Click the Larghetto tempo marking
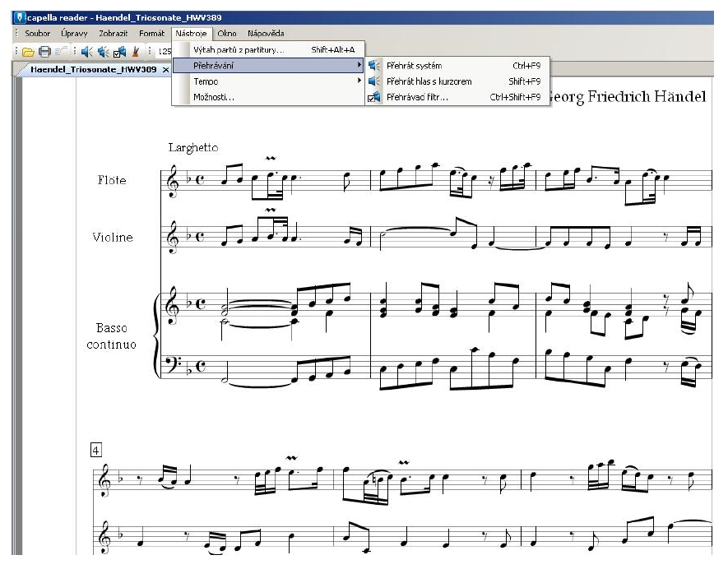This screenshot has width=728, height=569. (193, 147)
